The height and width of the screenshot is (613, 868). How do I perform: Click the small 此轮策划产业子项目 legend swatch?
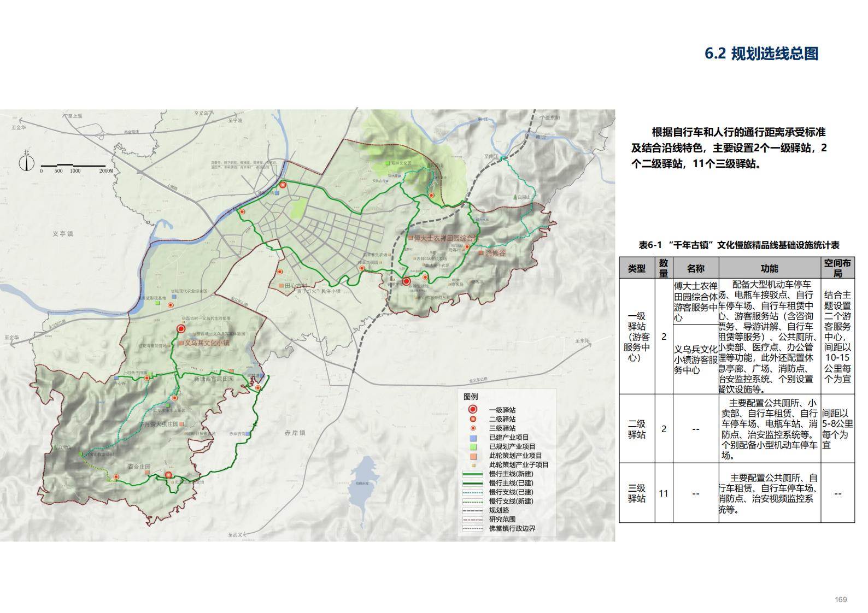point(473,465)
